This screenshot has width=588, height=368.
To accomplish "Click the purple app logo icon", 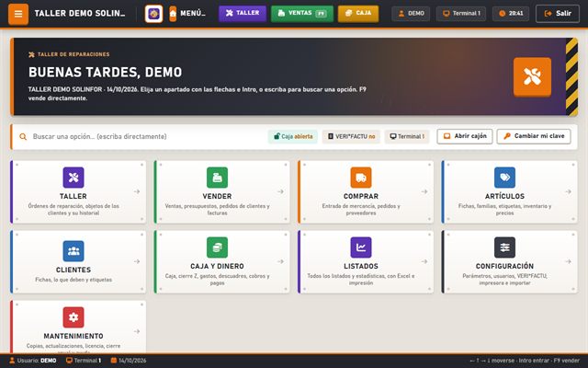I will [x=153, y=14].
